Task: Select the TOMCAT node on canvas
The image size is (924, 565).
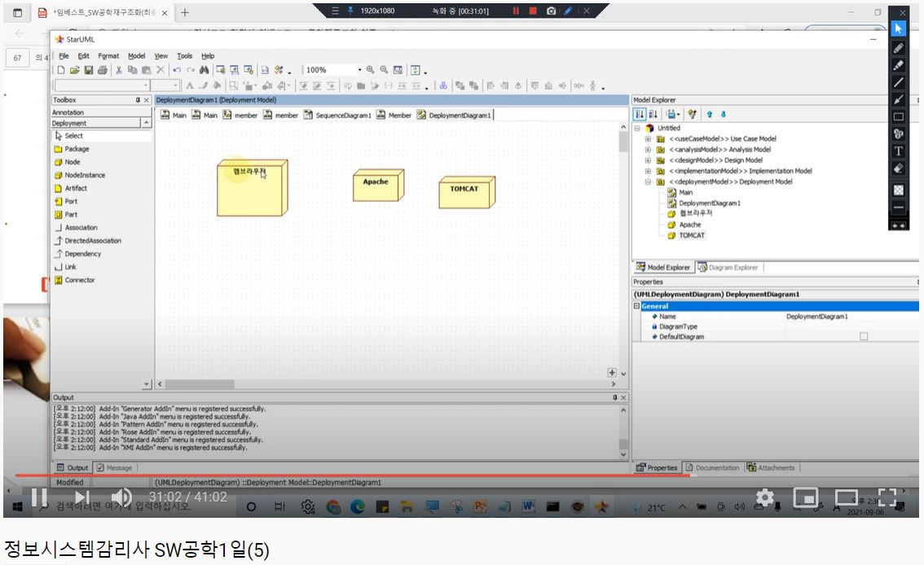Action: click(x=466, y=192)
